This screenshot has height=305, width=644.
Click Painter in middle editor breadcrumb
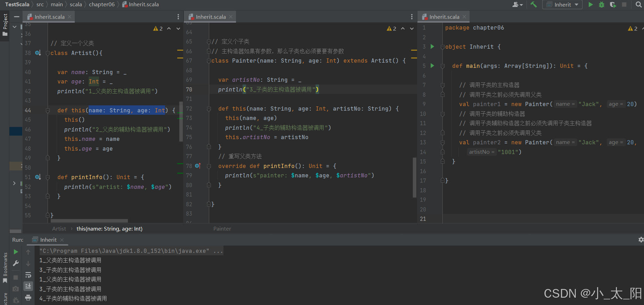[222, 228]
